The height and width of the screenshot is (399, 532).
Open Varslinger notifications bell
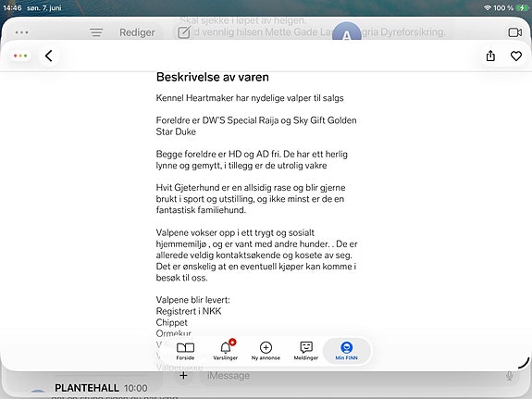pyautogui.click(x=225, y=351)
